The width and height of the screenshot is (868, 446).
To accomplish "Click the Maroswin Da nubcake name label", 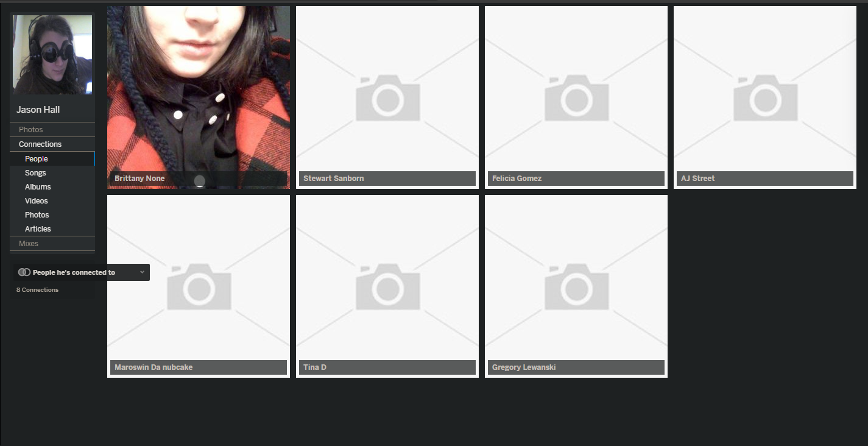I will point(153,367).
